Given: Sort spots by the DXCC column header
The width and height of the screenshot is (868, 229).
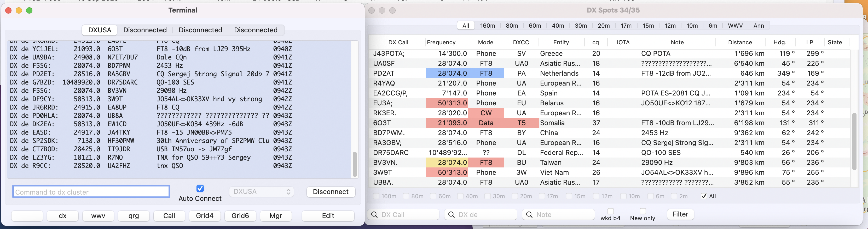Looking at the screenshot, I should pyautogui.click(x=521, y=42).
